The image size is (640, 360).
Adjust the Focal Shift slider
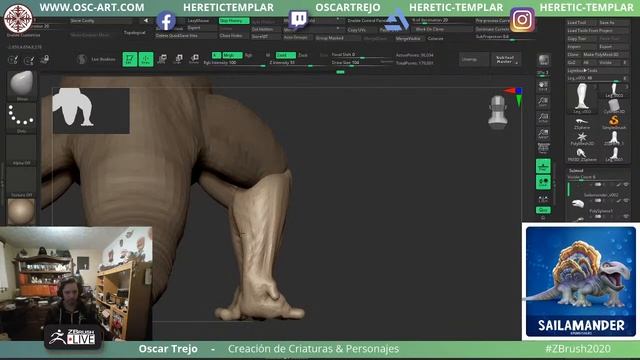pos(361,55)
